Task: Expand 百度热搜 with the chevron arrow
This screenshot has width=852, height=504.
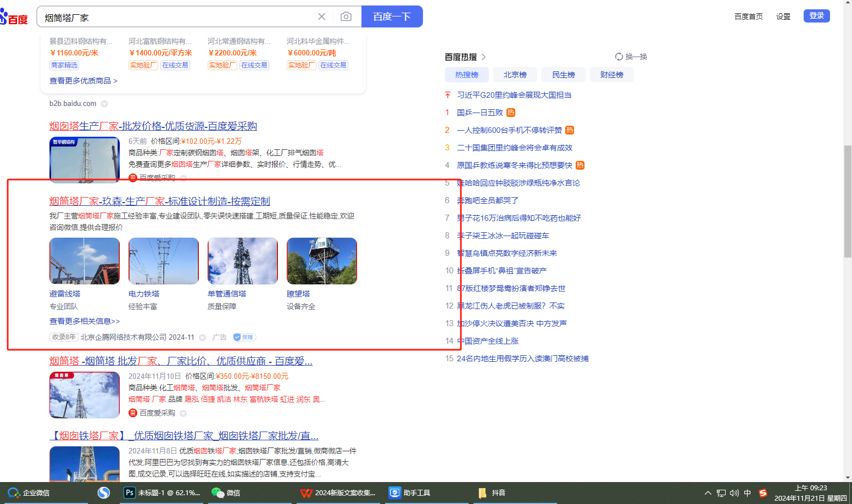Action: [483, 57]
